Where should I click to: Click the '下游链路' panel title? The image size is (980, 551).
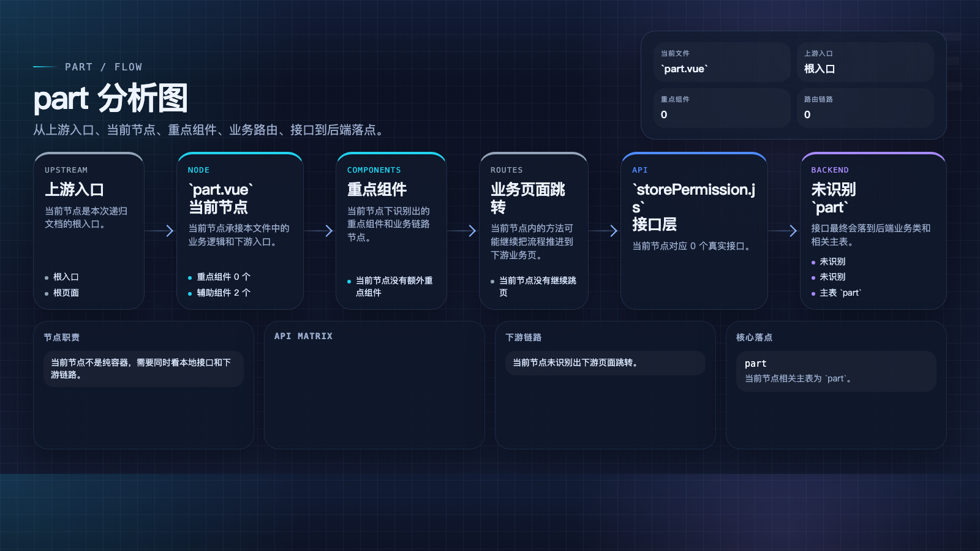523,337
